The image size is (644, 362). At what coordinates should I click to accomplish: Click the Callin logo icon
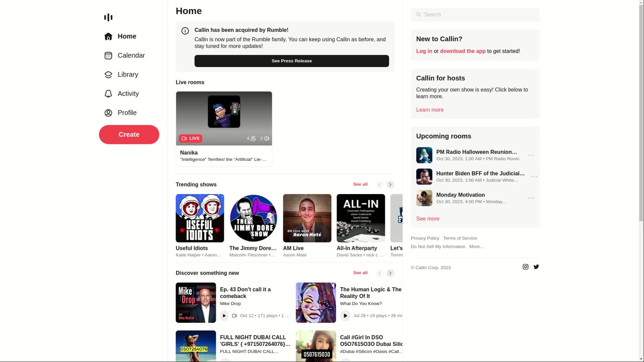[108, 18]
